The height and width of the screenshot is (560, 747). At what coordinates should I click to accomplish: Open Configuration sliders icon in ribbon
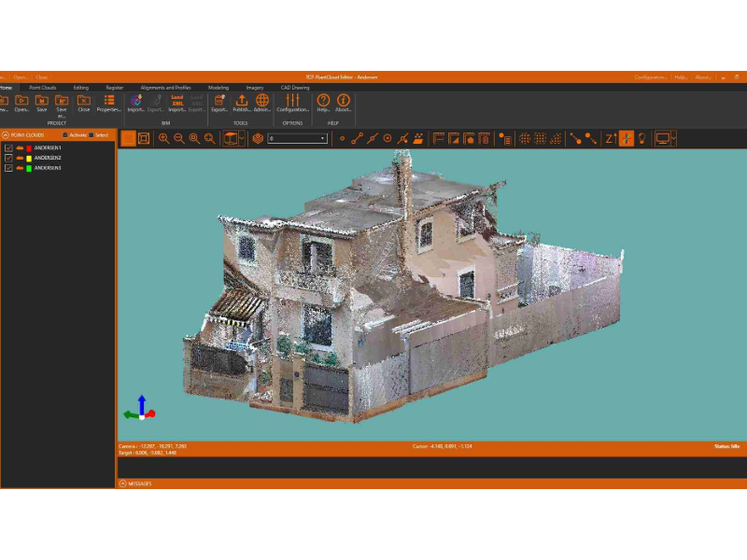(292, 103)
